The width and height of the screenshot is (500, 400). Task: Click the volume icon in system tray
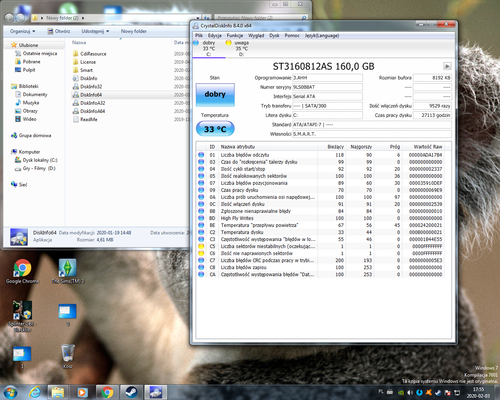410,393
